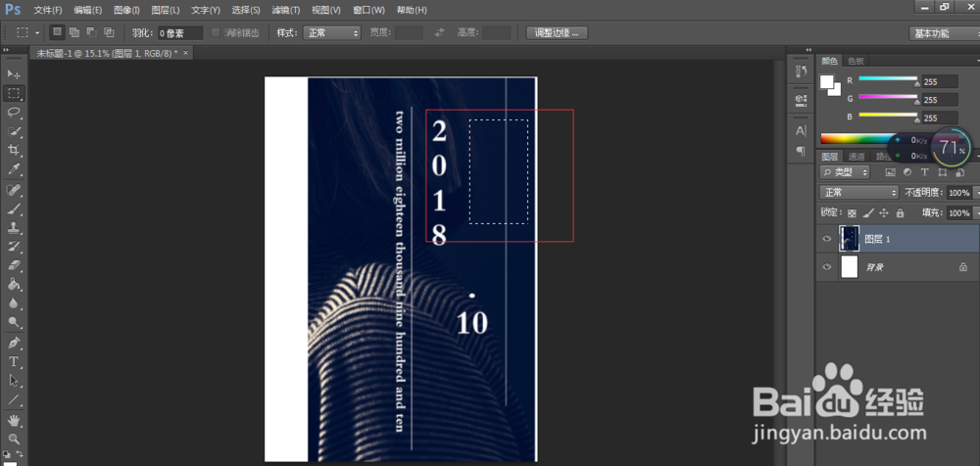
Task: Pick a color from the spectrum ramp
Action: click(x=854, y=139)
